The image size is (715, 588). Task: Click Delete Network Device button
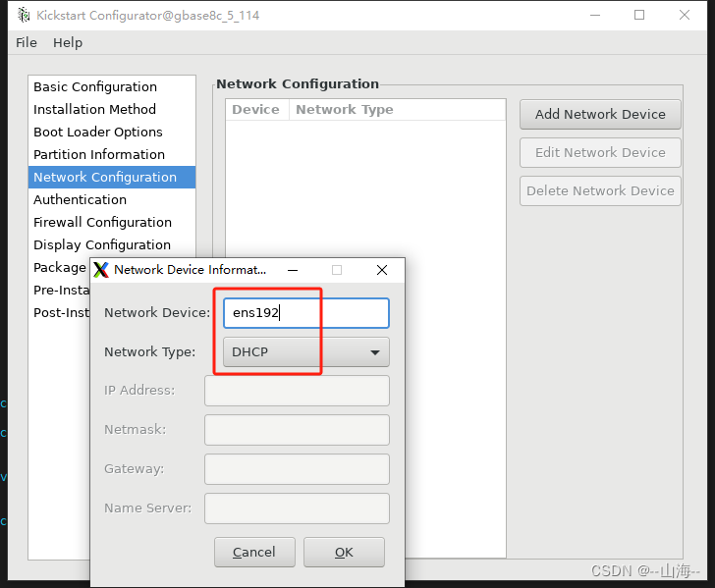click(x=600, y=190)
